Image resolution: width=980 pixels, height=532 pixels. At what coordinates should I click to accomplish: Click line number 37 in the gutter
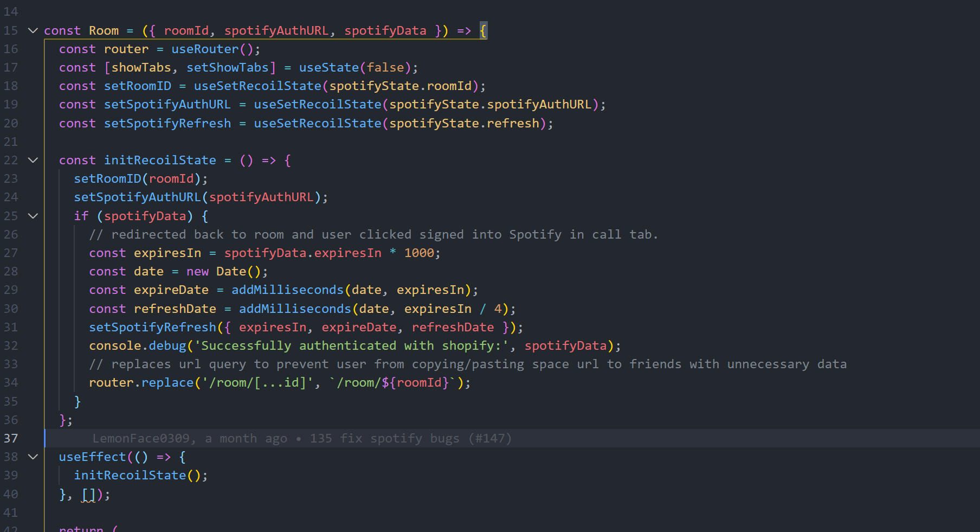[11, 438]
